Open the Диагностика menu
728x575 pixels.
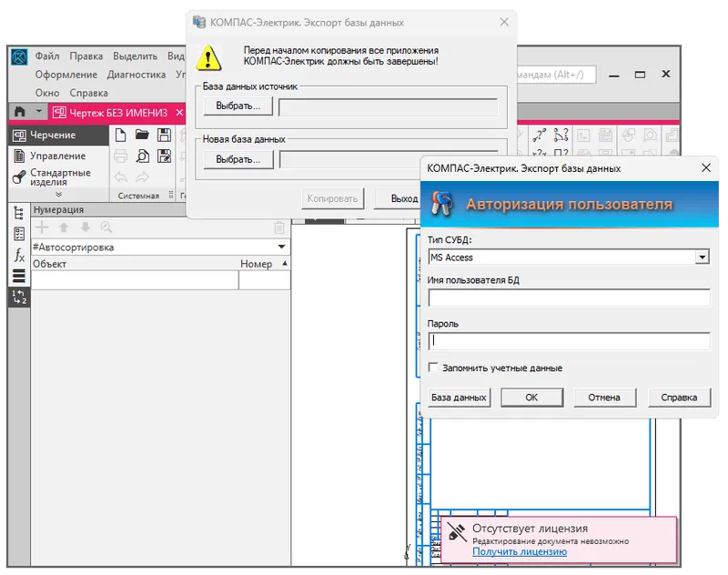(136, 75)
